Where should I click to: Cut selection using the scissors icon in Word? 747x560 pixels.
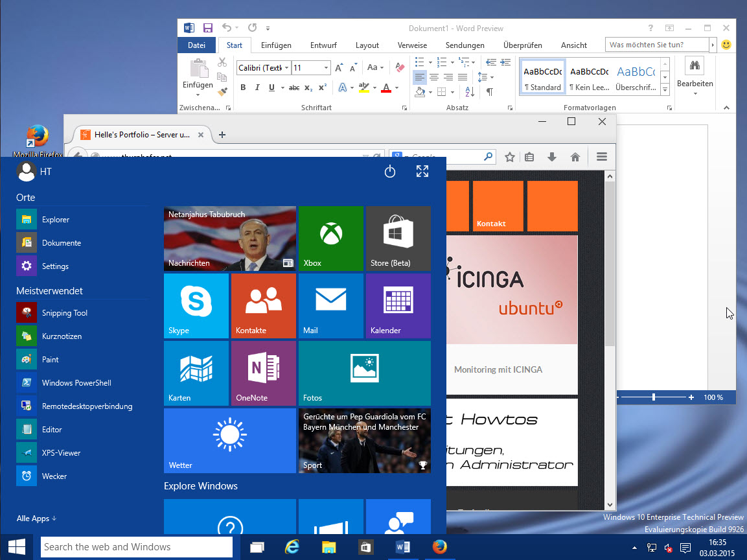coord(222,62)
